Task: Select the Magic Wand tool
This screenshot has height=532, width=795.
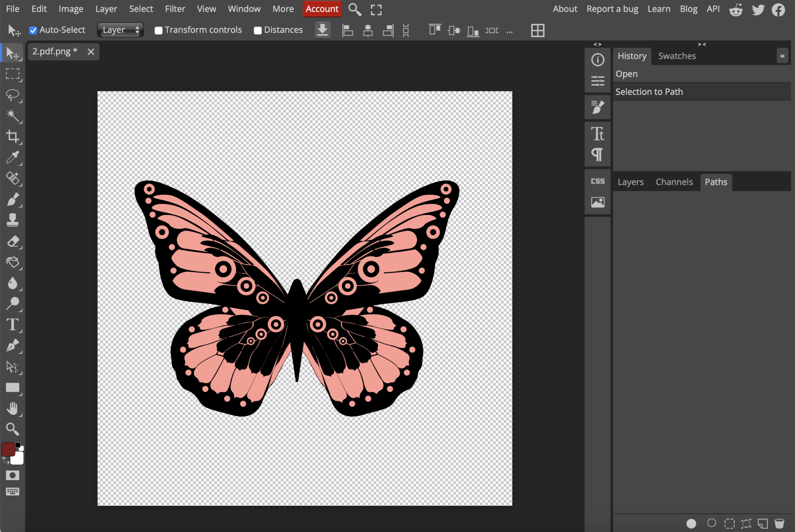Action: tap(12, 116)
